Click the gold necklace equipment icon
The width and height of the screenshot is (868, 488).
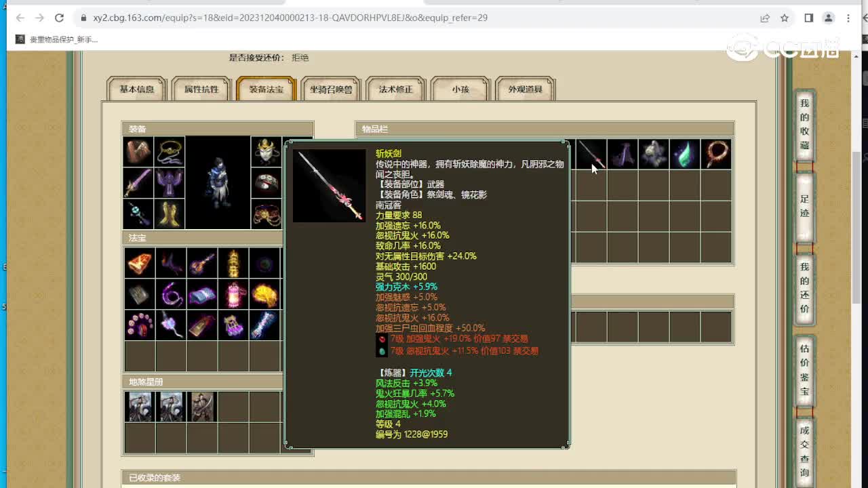click(x=170, y=152)
